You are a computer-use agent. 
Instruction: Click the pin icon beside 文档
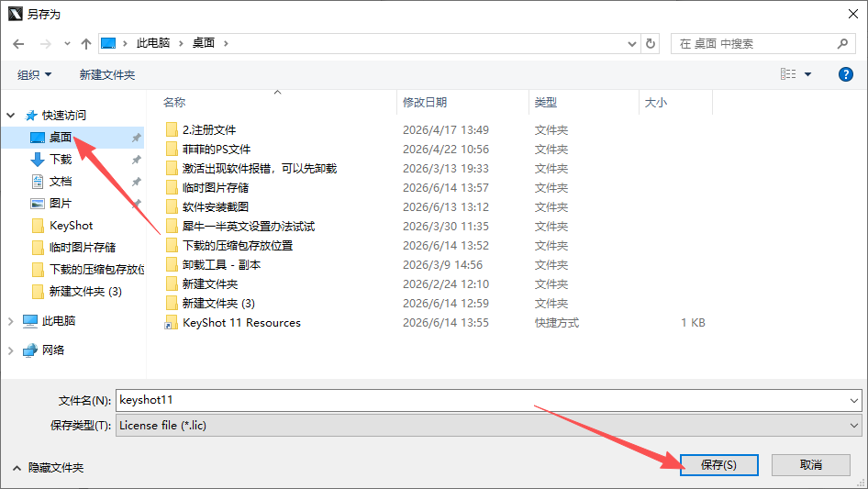[x=136, y=182]
